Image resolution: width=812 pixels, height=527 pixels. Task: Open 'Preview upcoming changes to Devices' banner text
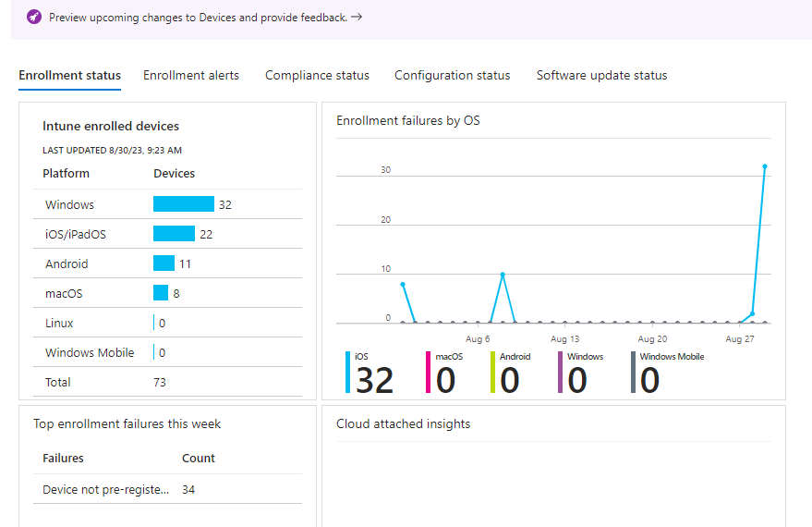coord(199,18)
